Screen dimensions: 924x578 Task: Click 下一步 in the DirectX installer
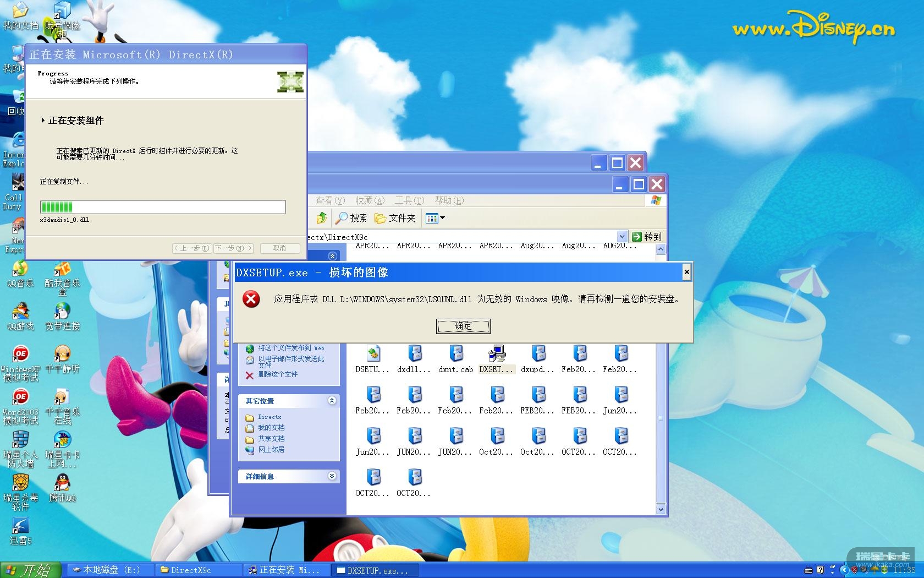pos(233,248)
